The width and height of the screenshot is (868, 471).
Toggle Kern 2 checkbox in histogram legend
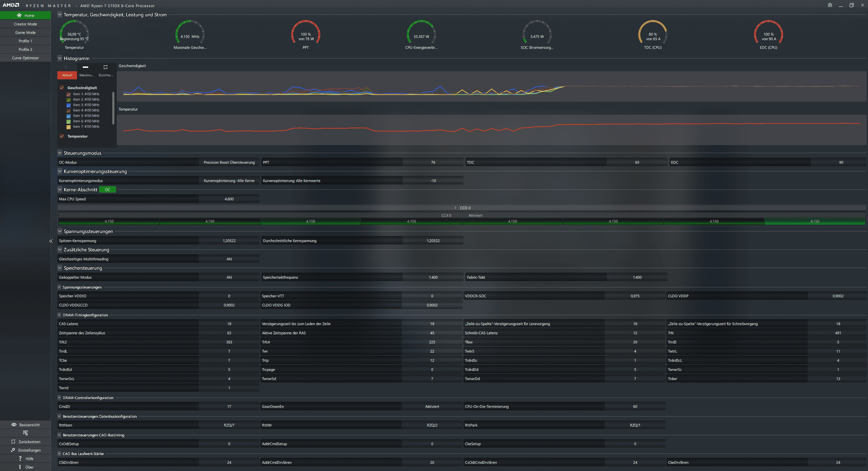[x=69, y=100]
